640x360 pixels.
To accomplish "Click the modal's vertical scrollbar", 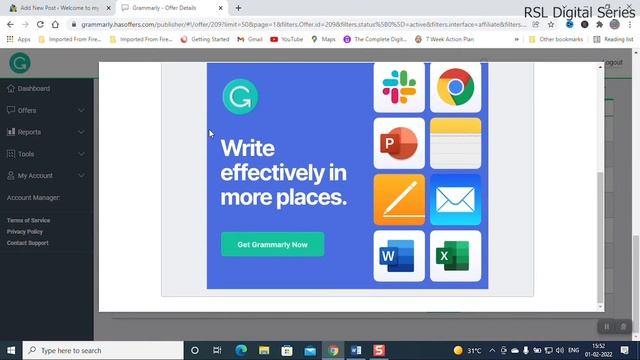I will (x=600, y=238).
